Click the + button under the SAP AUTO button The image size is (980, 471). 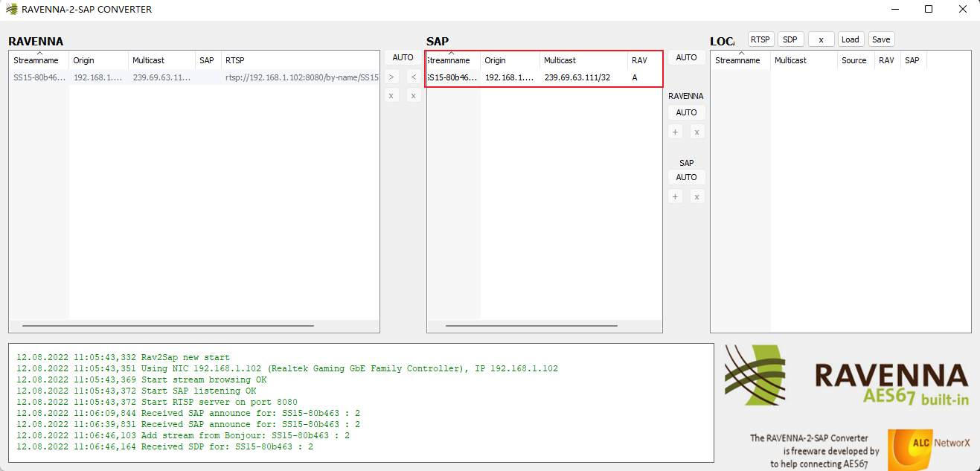[x=675, y=196]
